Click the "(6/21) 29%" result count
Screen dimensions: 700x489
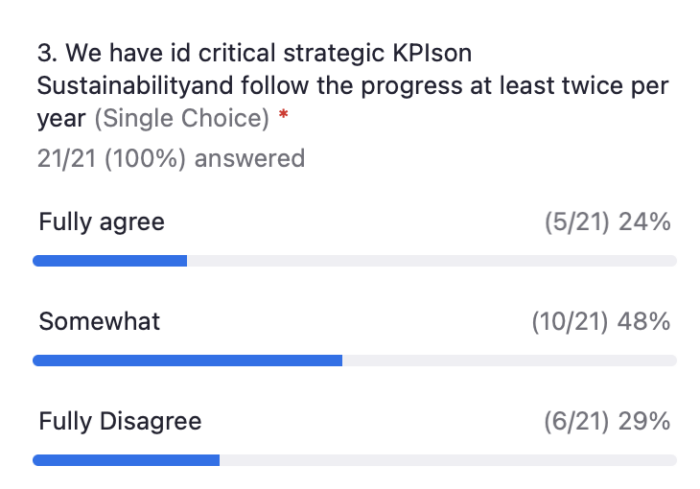pos(607,421)
